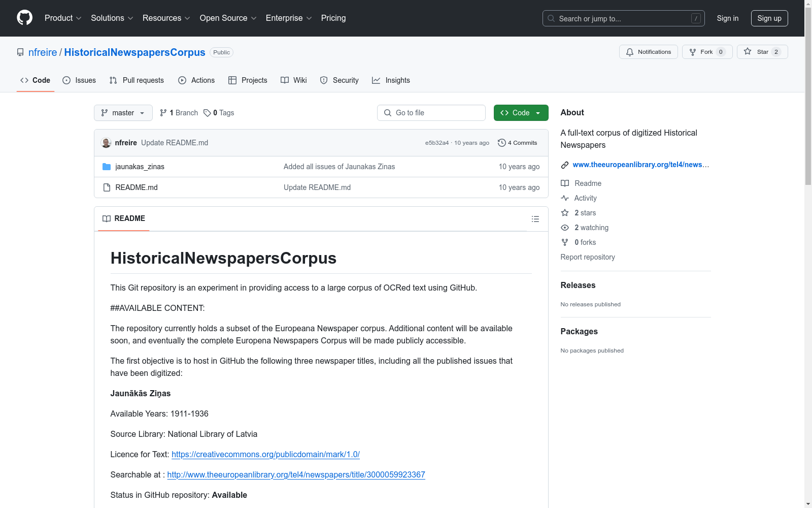Image resolution: width=812 pixels, height=508 pixels.
Task: Click the jaunakas_zinas folder icon
Action: click(107, 167)
